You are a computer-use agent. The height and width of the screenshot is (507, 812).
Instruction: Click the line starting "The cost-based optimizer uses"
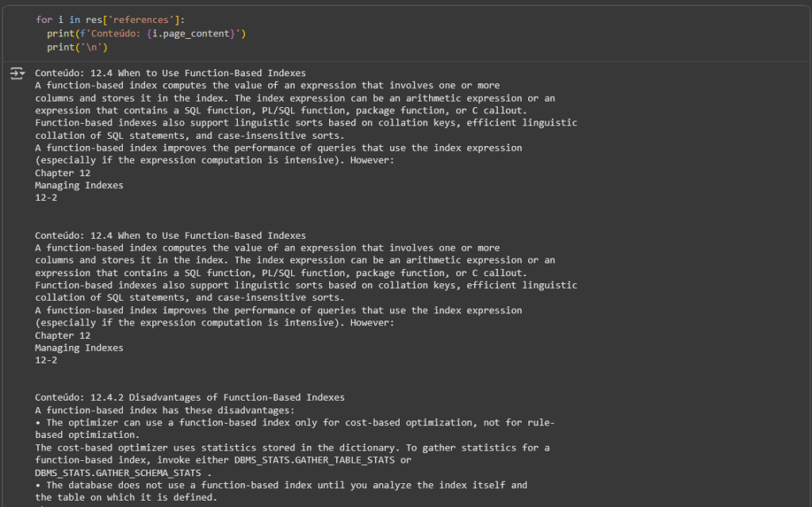(x=292, y=447)
